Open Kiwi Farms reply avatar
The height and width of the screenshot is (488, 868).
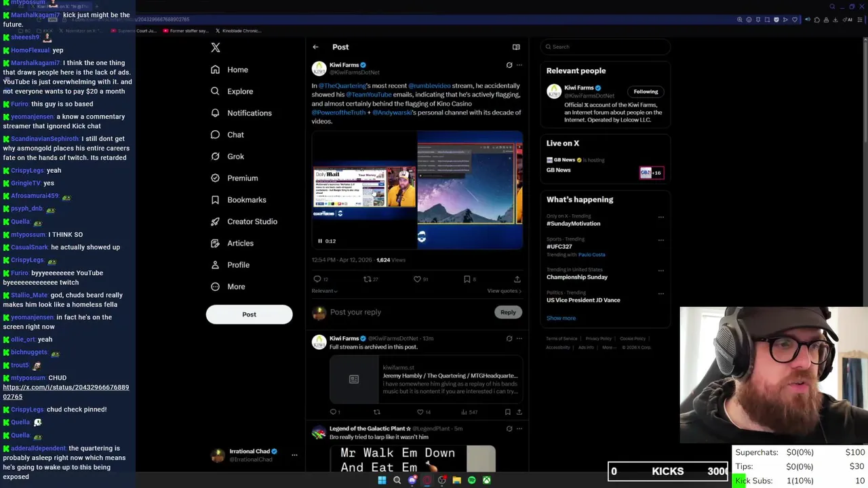pyautogui.click(x=319, y=342)
